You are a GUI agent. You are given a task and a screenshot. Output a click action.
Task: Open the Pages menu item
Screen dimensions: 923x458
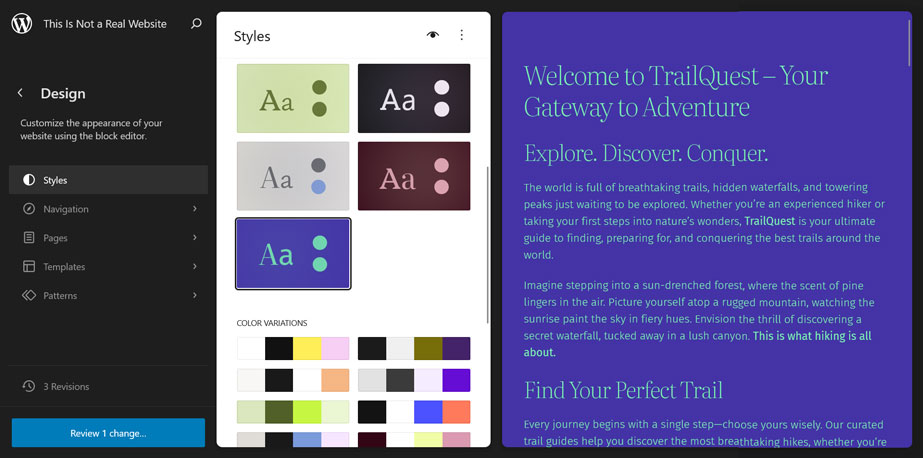pos(108,238)
